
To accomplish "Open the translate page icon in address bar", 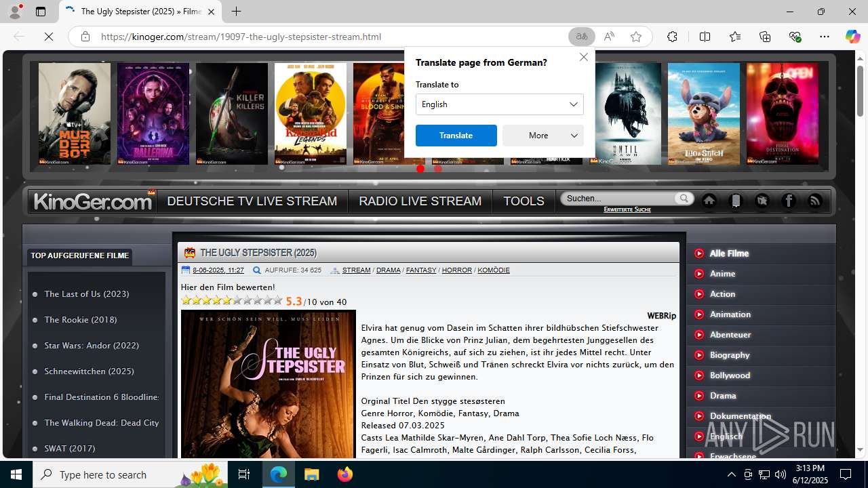I will [x=581, y=37].
